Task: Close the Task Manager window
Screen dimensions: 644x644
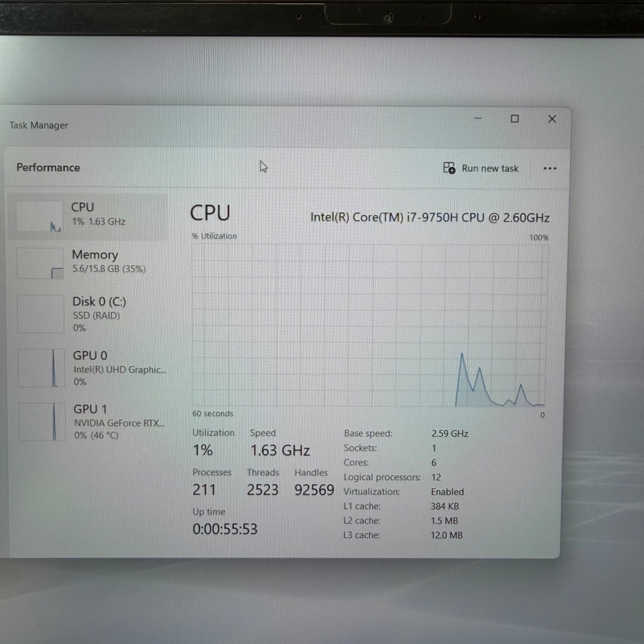Action: point(552,119)
